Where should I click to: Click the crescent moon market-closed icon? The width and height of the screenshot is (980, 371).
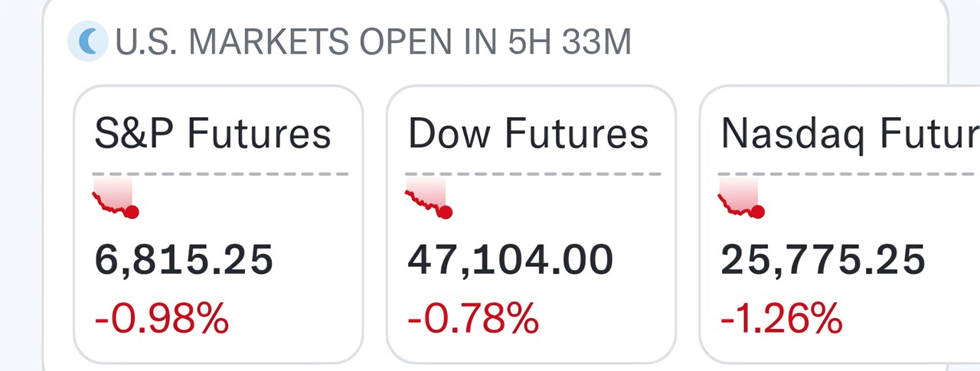tap(87, 42)
